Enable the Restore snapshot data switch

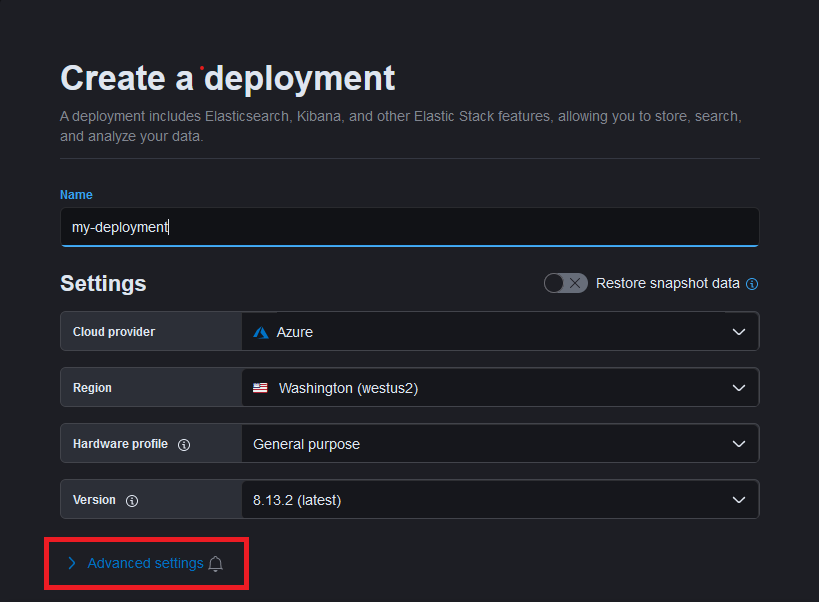tap(565, 283)
